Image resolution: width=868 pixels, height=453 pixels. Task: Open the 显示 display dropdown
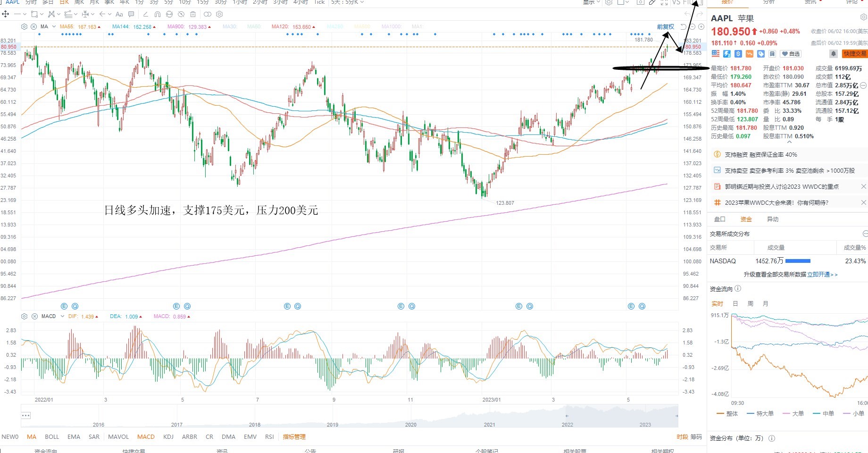coord(592,2)
